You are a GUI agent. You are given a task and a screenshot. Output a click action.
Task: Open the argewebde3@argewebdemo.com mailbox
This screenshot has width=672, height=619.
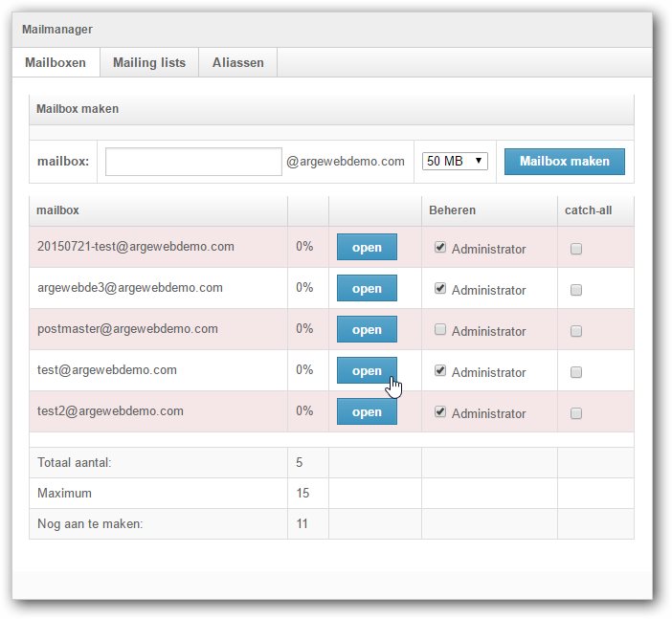367,289
